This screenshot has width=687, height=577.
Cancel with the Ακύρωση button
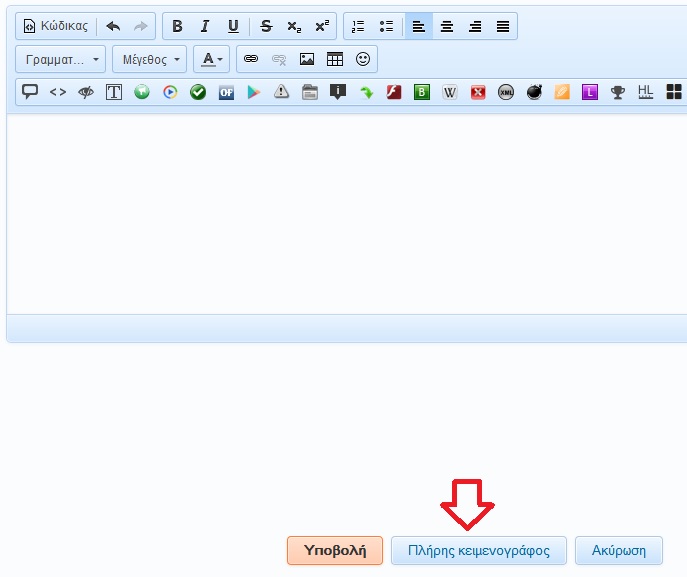(x=619, y=550)
